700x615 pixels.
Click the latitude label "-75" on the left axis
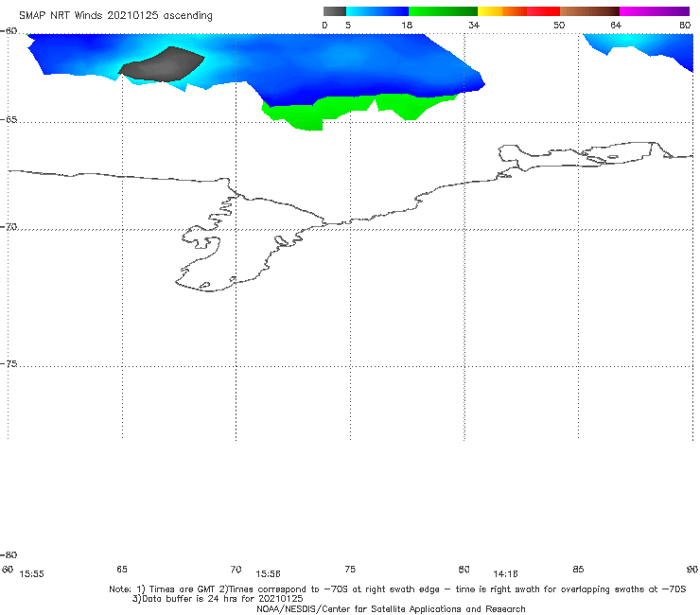click(9, 364)
